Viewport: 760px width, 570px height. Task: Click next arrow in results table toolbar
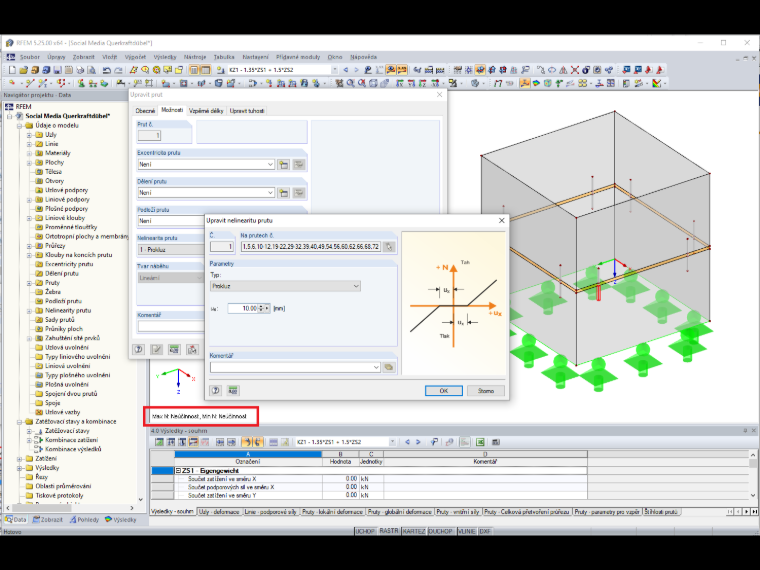(x=418, y=442)
